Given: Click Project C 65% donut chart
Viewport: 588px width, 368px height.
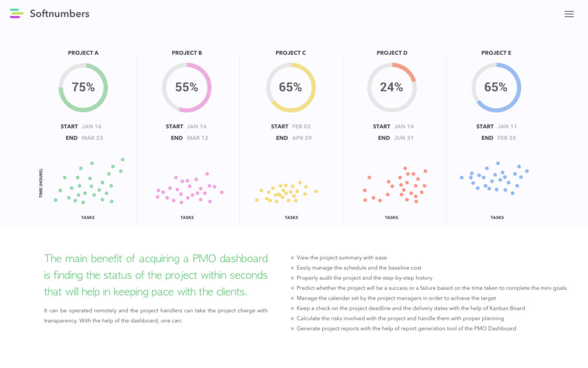Looking at the screenshot, I should (x=291, y=87).
